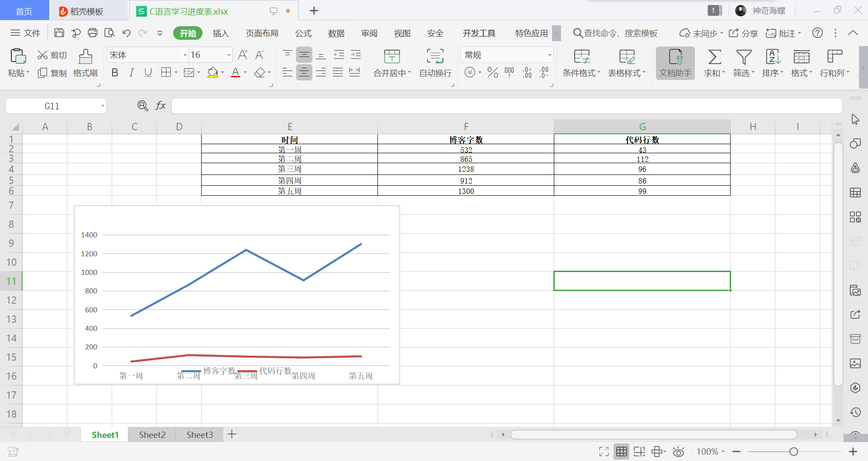Click the 批注 comments button

[x=783, y=33]
